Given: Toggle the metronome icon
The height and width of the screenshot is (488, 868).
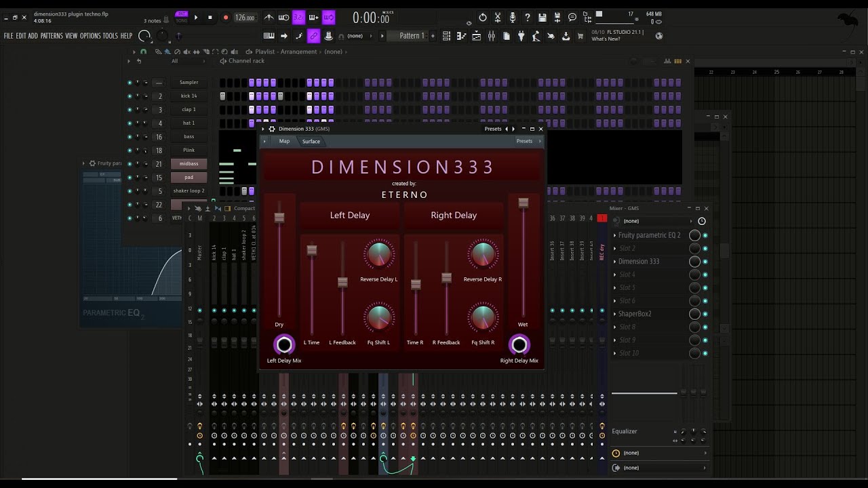Looking at the screenshot, I should (x=269, y=18).
